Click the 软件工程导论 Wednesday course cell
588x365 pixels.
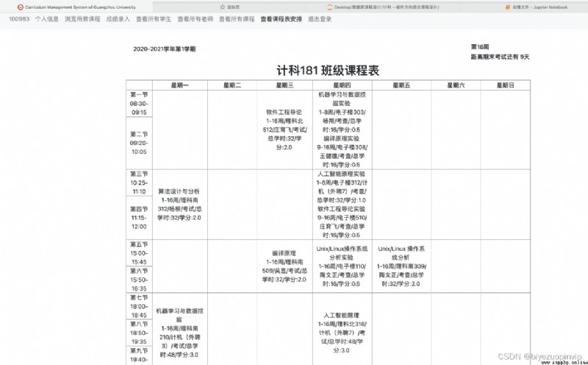click(x=284, y=130)
